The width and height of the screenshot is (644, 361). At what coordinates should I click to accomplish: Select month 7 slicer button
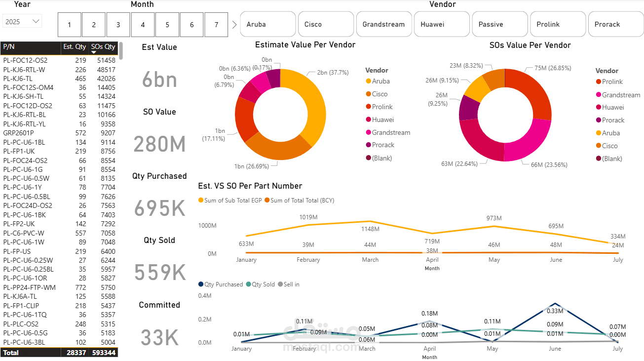pos(217,25)
